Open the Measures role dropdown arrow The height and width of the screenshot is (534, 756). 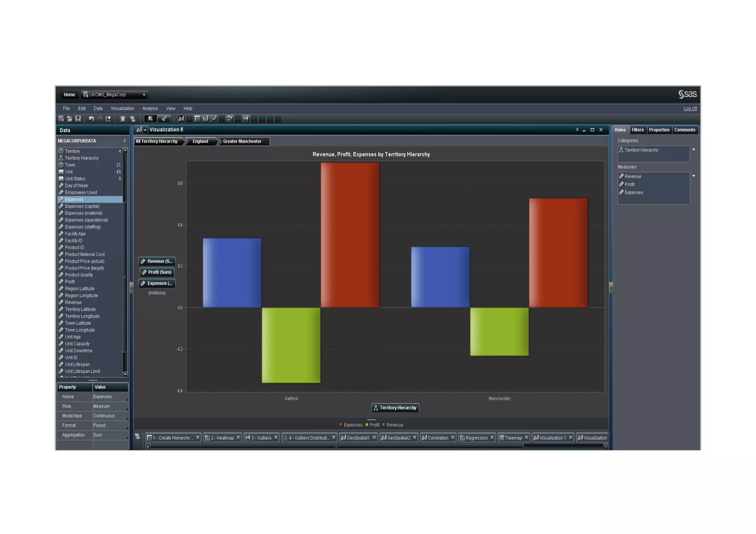pyautogui.click(x=694, y=176)
